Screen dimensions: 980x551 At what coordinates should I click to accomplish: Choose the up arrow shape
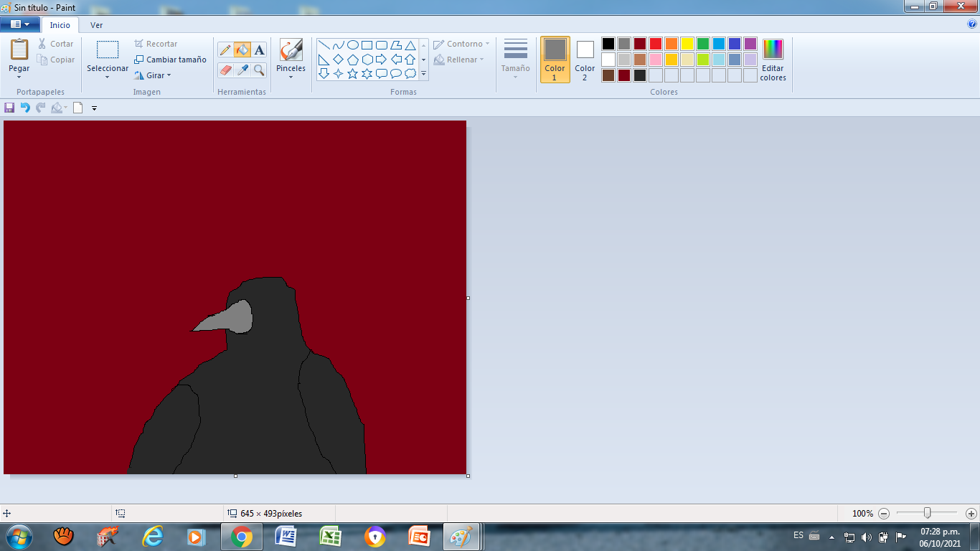tap(410, 60)
